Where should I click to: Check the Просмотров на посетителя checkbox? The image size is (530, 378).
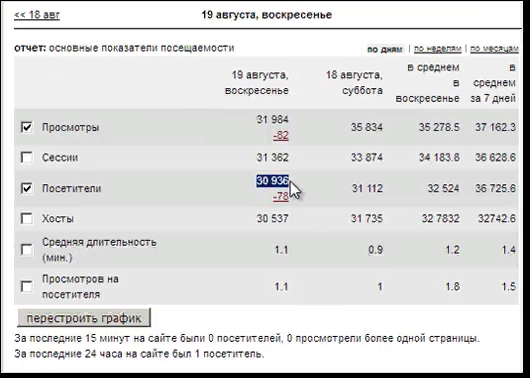27,286
